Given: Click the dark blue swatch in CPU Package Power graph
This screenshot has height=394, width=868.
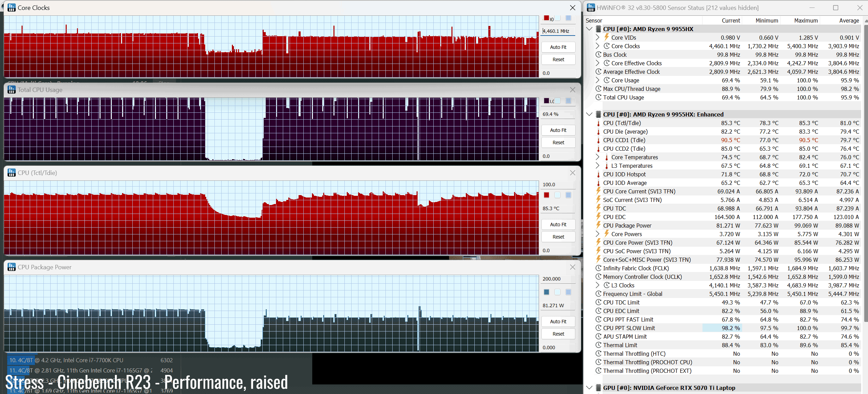Looking at the screenshot, I should (546, 292).
